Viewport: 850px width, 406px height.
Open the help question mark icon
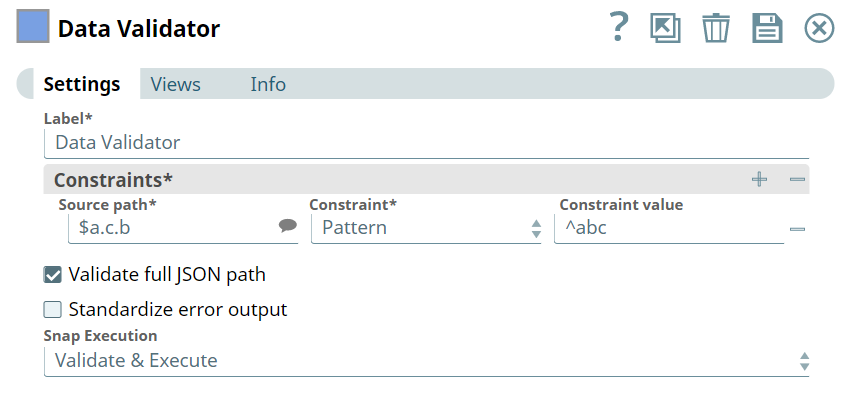pos(619,27)
